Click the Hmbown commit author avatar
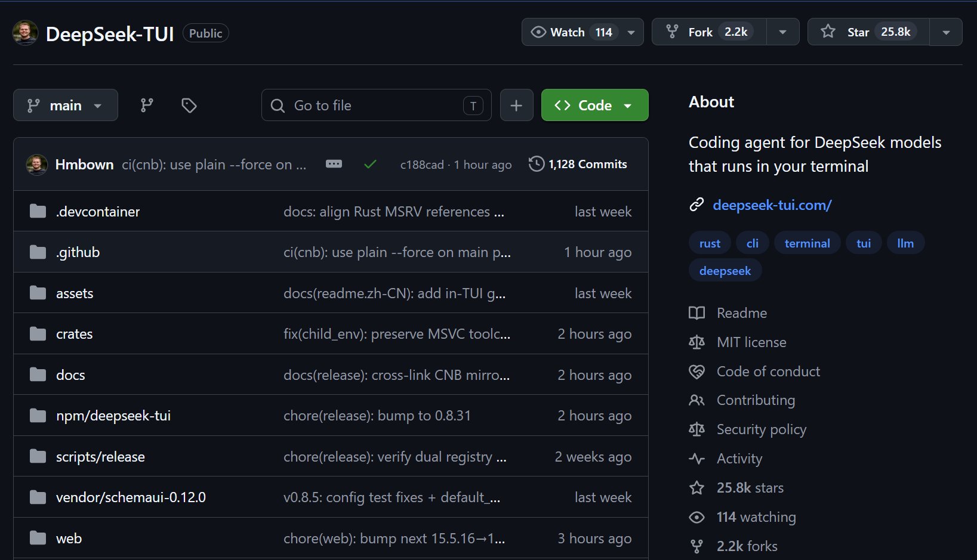The width and height of the screenshot is (977, 560). pos(37,165)
